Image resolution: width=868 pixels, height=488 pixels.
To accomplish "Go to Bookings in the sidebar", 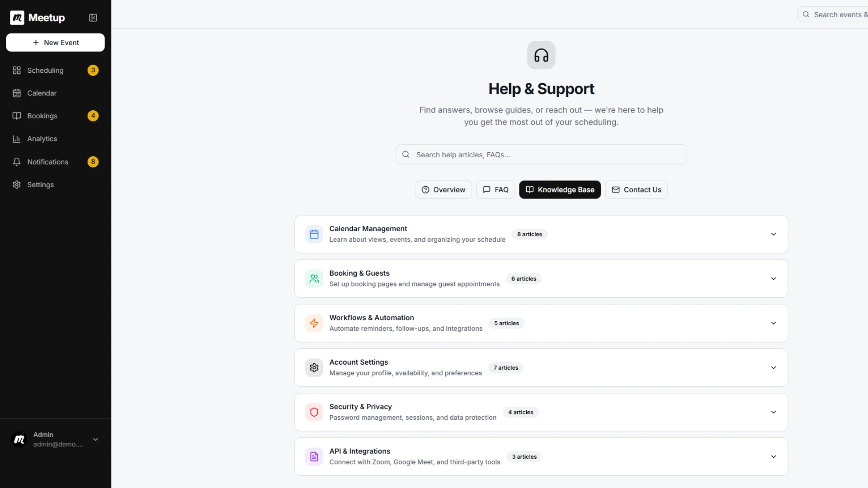I will click(55, 116).
